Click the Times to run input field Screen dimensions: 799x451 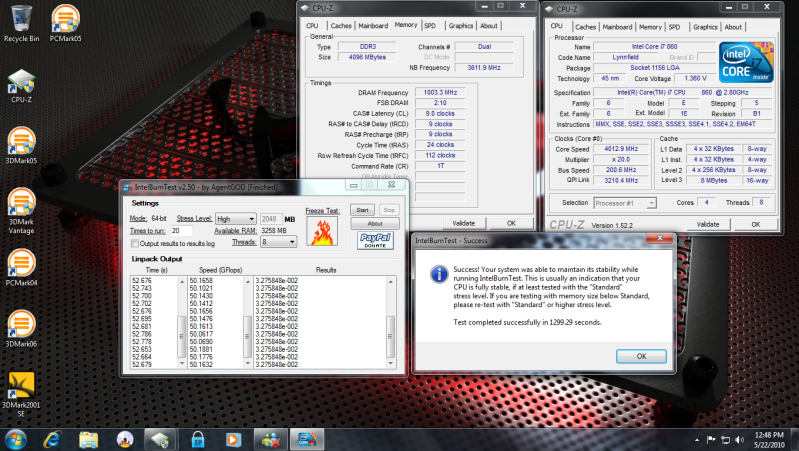click(181, 231)
